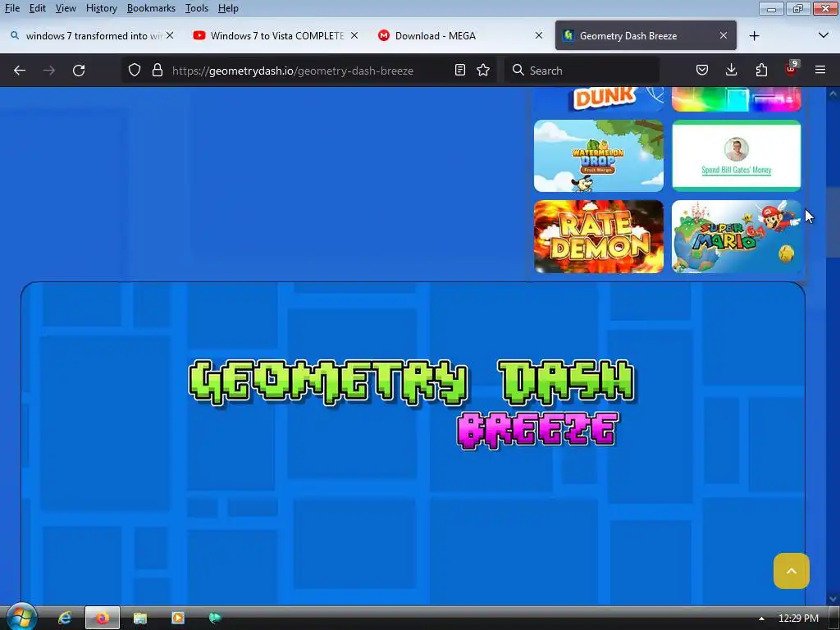
Task: Close the Download - MEGA tab
Action: pyautogui.click(x=539, y=35)
